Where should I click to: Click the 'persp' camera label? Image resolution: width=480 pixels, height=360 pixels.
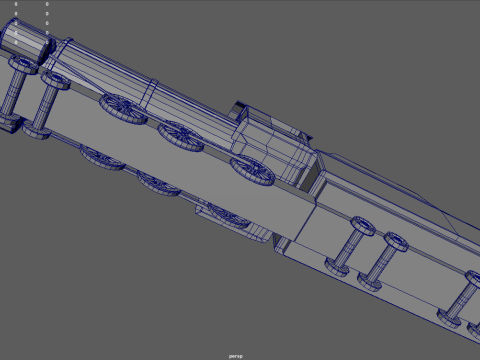(236, 356)
